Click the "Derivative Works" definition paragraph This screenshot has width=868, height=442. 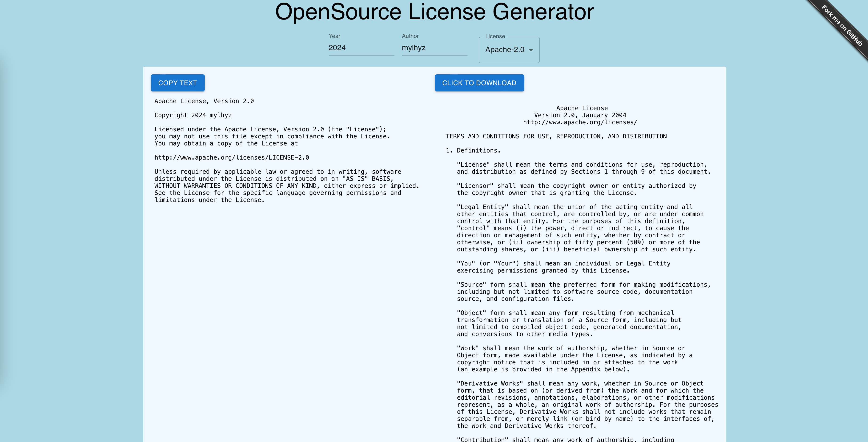588,405
